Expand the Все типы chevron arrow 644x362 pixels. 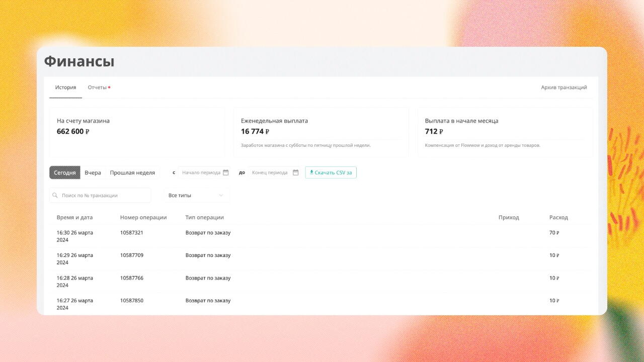click(221, 195)
